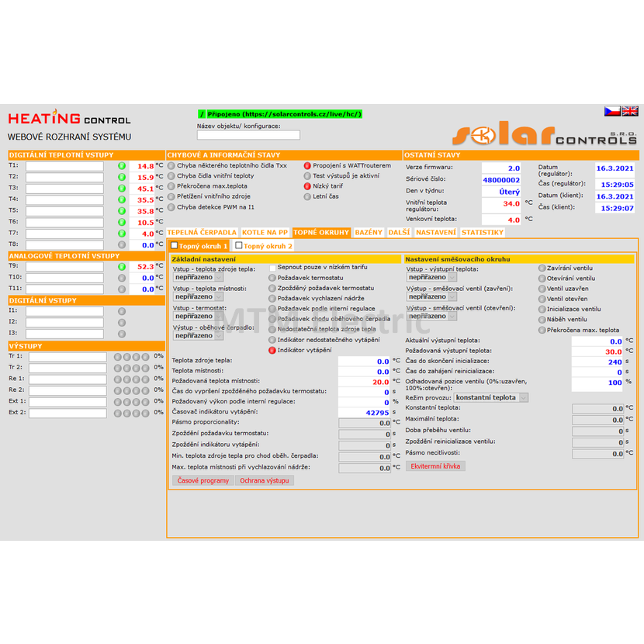Click the grey 'Zavírání ventilu' indicator
The width and height of the screenshot is (644, 644).
pos(541,268)
